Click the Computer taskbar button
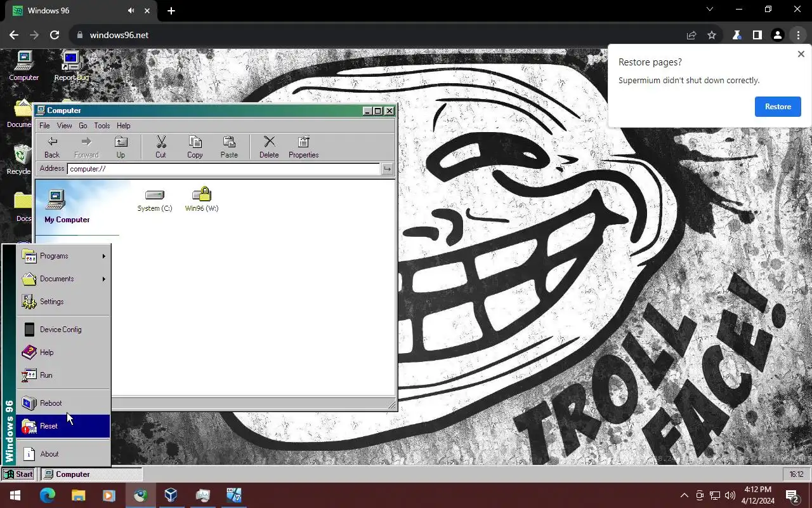Image resolution: width=812 pixels, height=508 pixels. (x=92, y=474)
